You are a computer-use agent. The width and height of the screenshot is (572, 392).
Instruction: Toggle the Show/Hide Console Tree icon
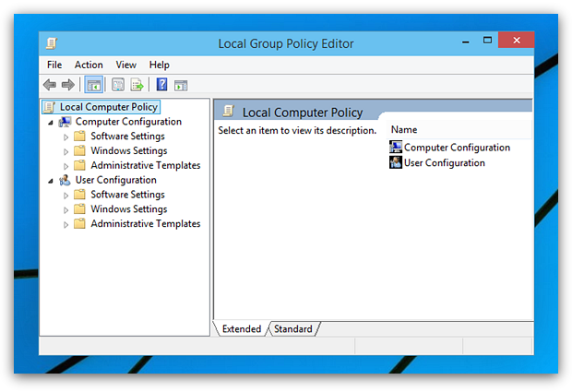pos(93,86)
